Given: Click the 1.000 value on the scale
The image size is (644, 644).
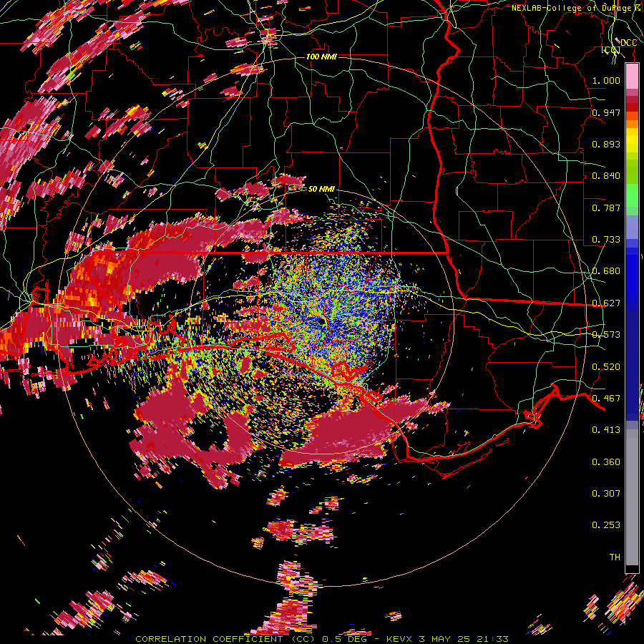Looking at the screenshot, I should pos(606,80).
